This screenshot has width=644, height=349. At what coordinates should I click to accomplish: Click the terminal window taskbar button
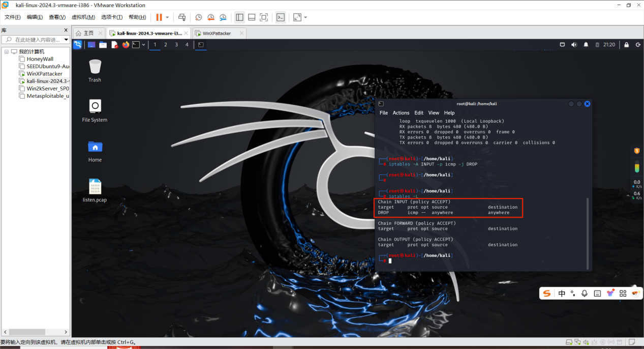201,45
